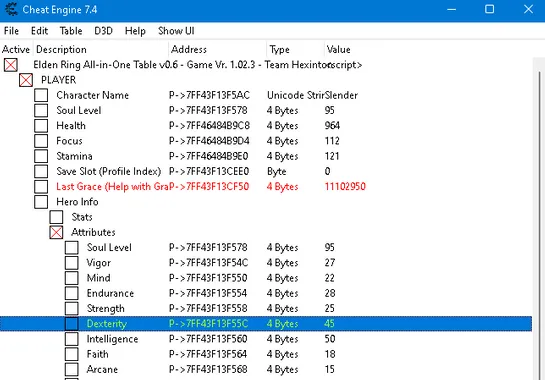The image size is (545, 380).
Task: Sort by the Active column header
Action: click(x=16, y=49)
